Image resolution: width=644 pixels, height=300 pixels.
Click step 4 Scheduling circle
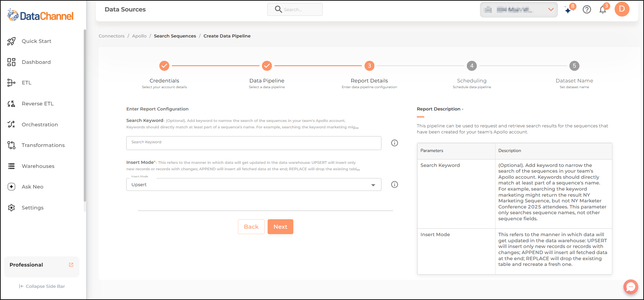click(472, 66)
